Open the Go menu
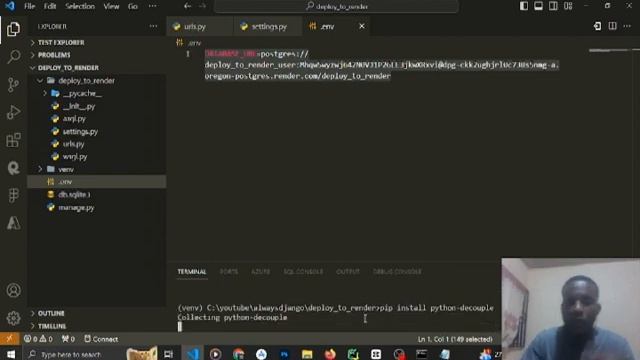640x360 pixels. tap(133, 6)
